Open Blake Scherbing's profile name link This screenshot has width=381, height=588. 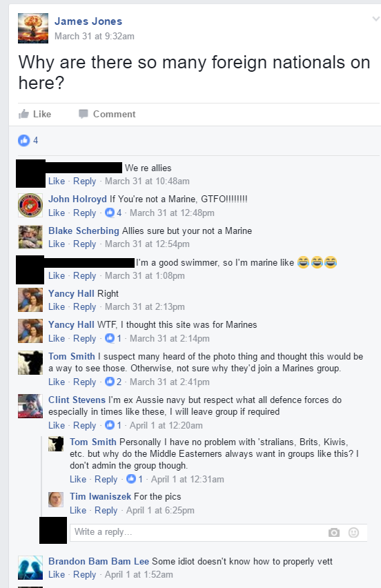tap(84, 231)
